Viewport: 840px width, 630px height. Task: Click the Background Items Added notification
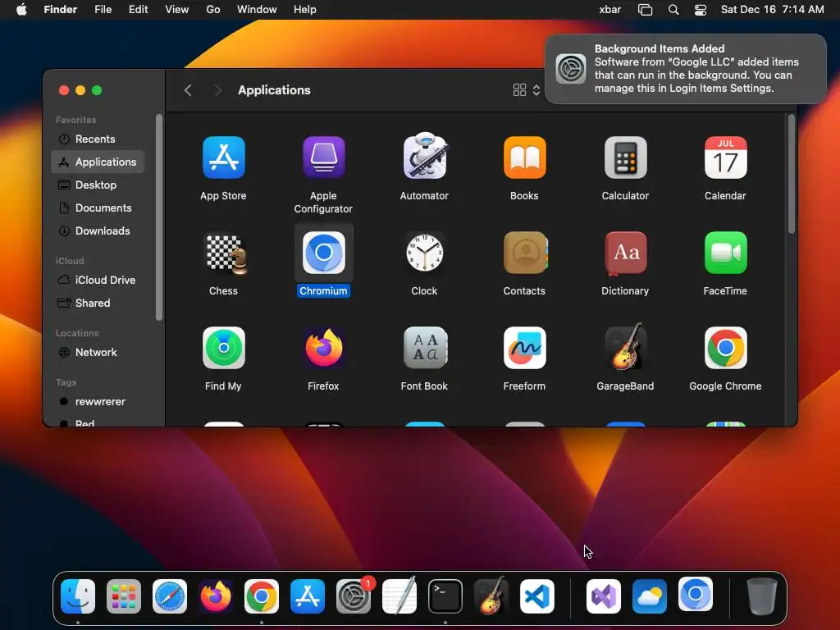point(686,69)
